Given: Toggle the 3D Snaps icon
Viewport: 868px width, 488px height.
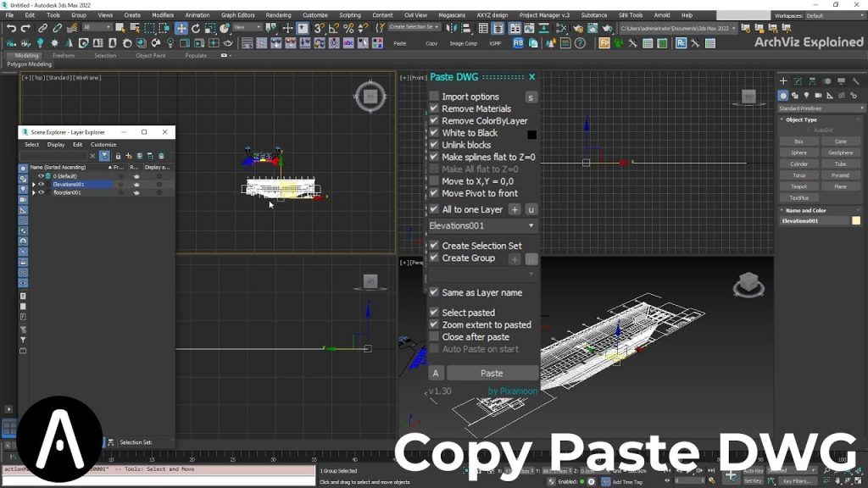Looking at the screenshot, I should tap(320, 28).
